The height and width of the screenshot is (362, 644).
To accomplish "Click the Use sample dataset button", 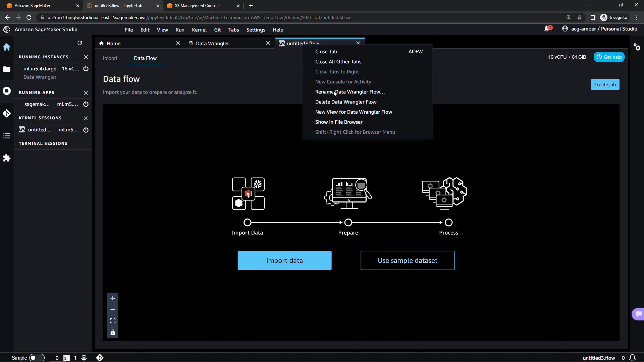I will 407,260.
